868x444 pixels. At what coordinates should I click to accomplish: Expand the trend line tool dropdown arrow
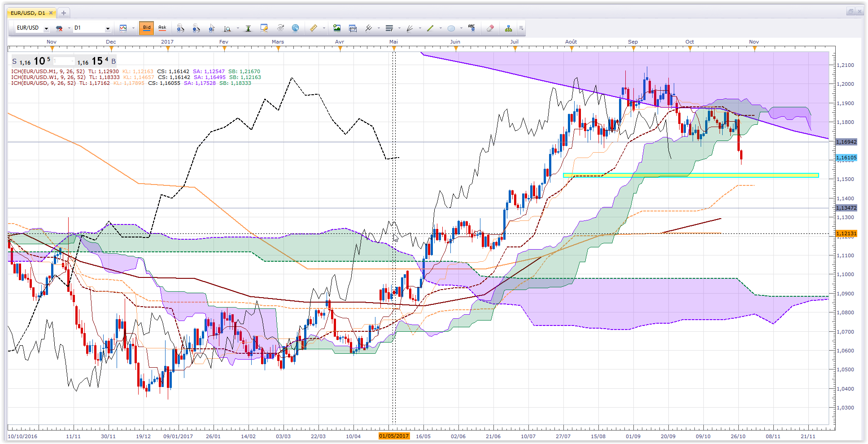pyautogui.click(x=441, y=28)
